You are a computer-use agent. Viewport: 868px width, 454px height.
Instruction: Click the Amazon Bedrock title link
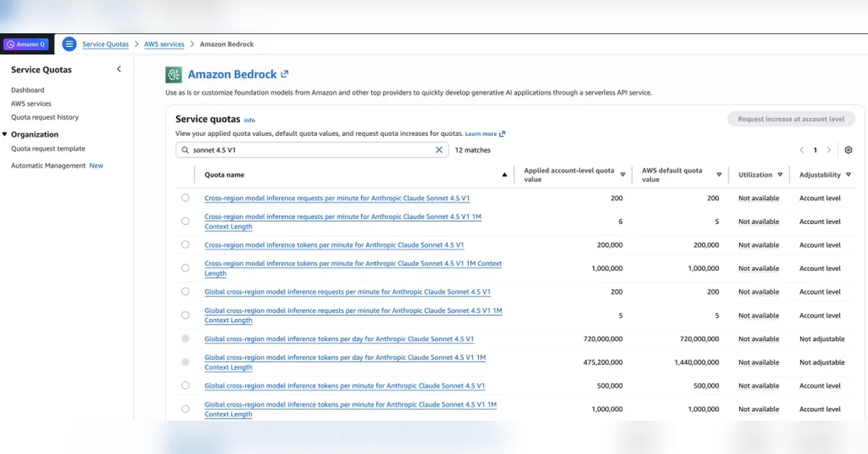click(231, 74)
